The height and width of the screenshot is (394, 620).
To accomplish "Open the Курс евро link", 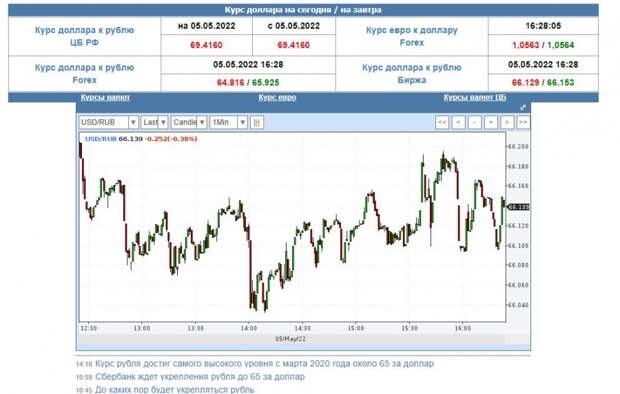I will coord(277,97).
